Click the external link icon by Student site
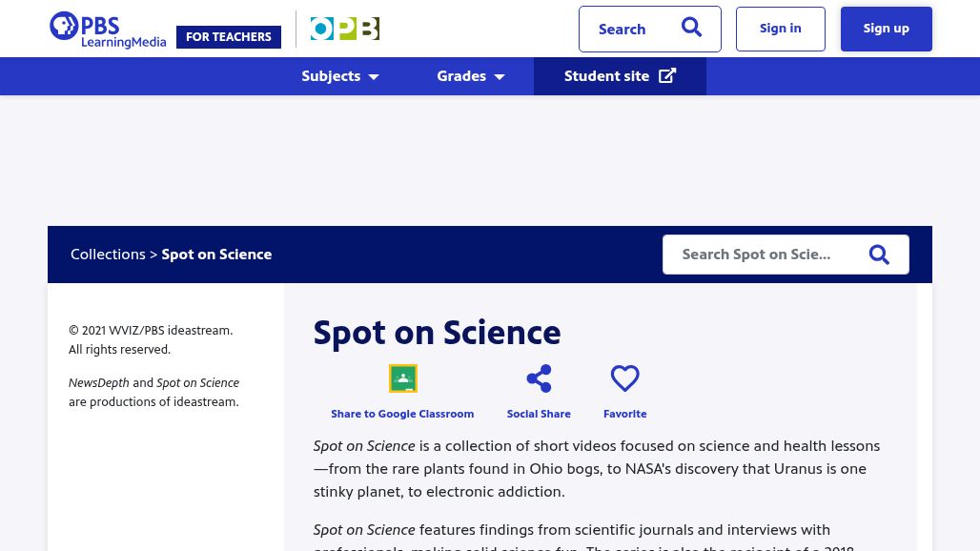 click(667, 76)
